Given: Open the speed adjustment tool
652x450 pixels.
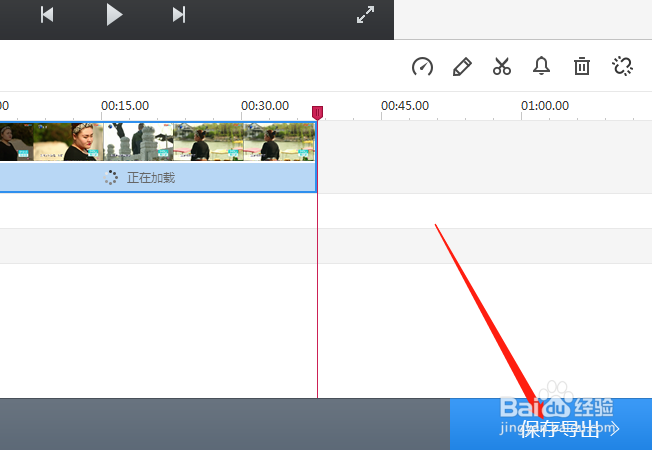Looking at the screenshot, I should [422, 67].
